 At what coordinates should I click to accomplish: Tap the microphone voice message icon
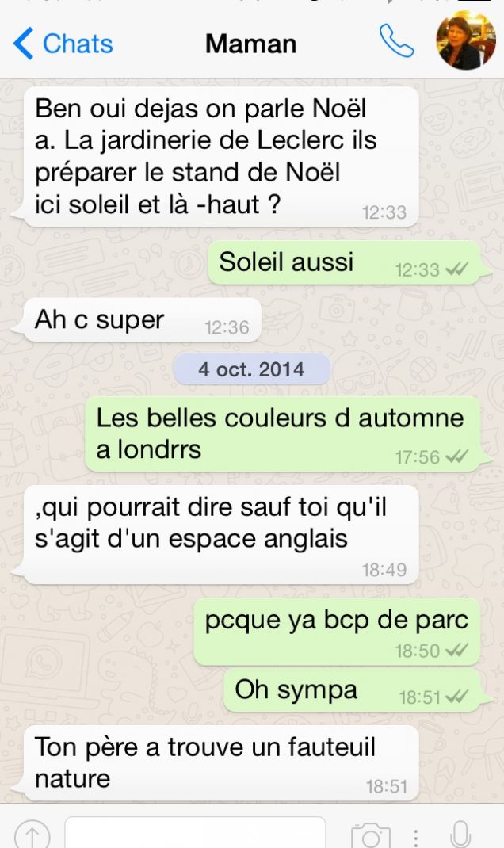[x=460, y=835]
